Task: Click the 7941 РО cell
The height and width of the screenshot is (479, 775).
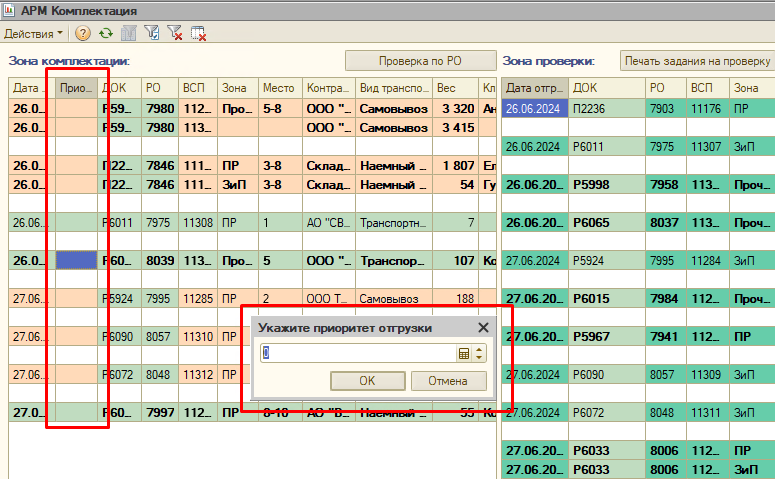Action: click(665, 337)
